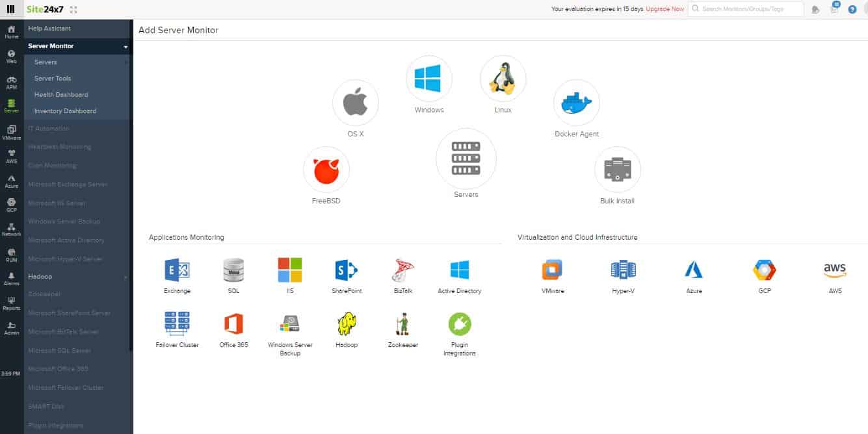The height and width of the screenshot is (434, 868).
Task: Click the Upgrade Now link
Action: (x=665, y=9)
